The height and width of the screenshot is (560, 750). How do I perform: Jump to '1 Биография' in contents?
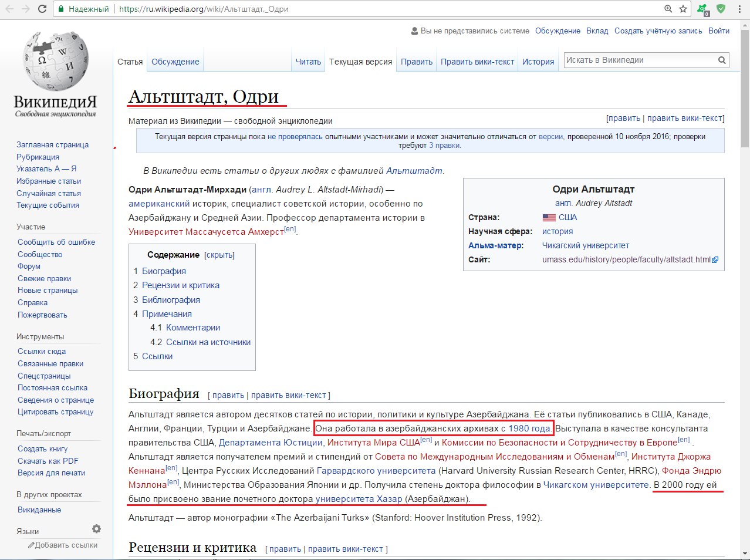tap(160, 271)
